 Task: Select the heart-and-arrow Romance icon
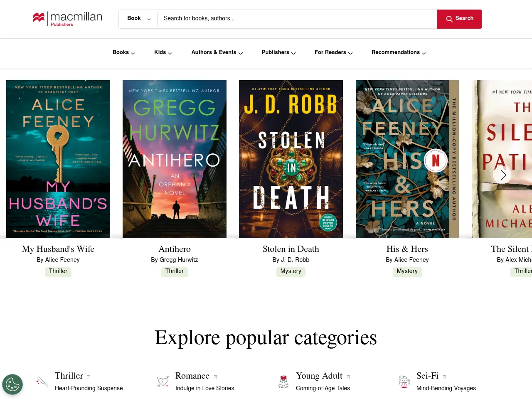pyautogui.click(x=163, y=381)
